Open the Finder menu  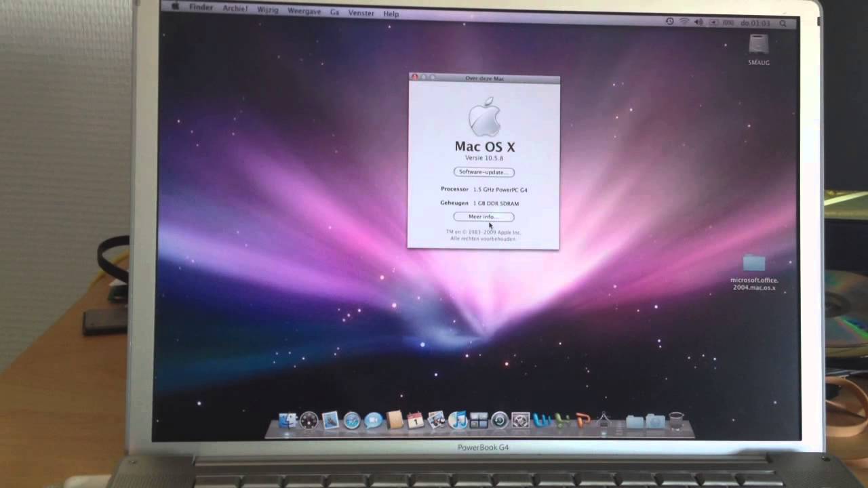pyautogui.click(x=201, y=7)
